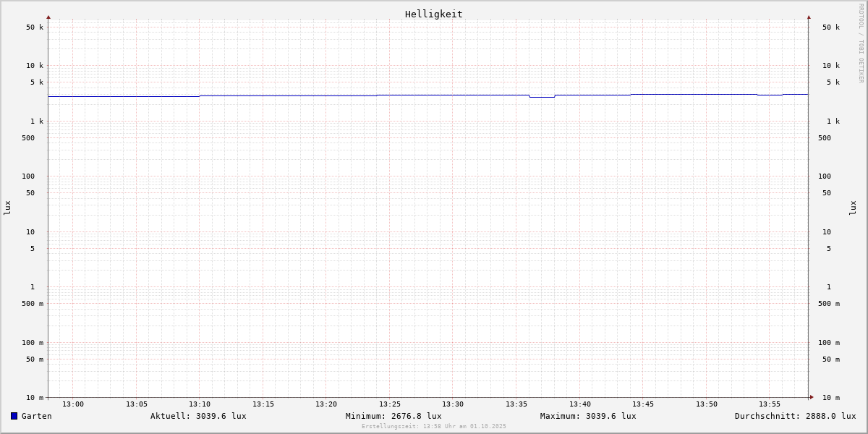
Task: Select the 13:30 time axis label
Action: (x=453, y=404)
